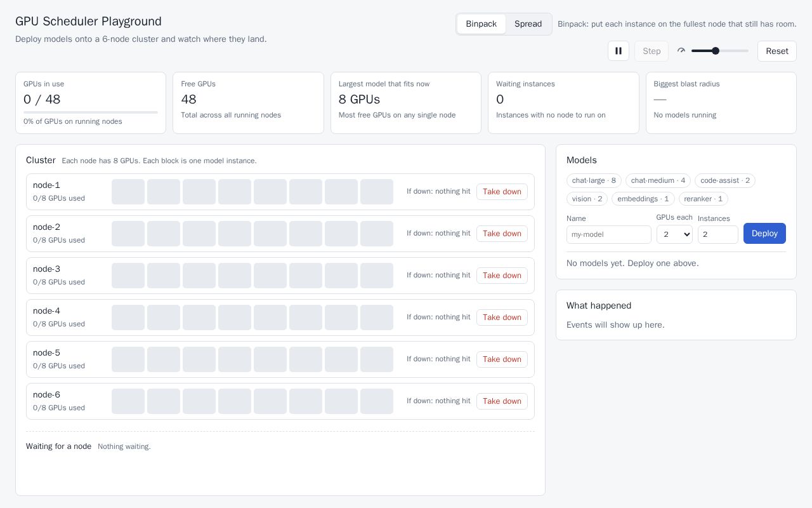812x508 pixels.
Task: Switch to Spread scheduling mode
Action: pyautogui.click(x=528, y=24)
